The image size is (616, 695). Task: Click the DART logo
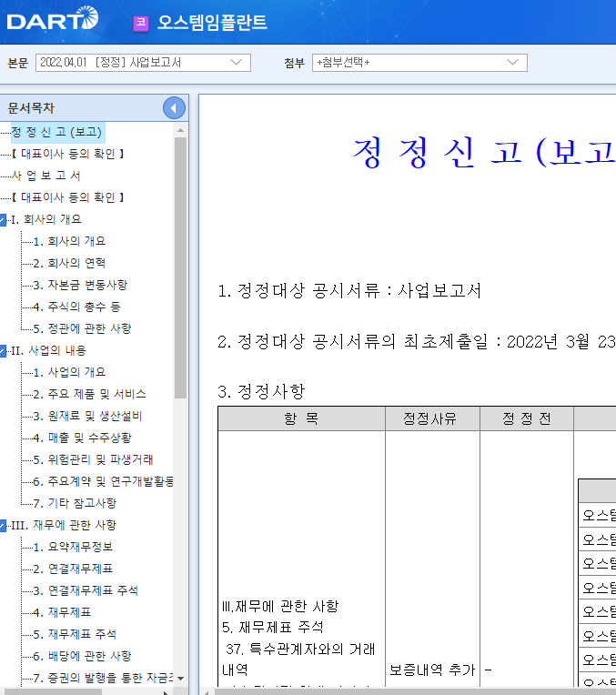(53, 18)
